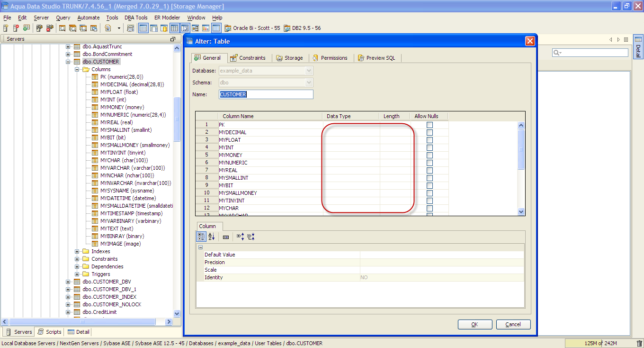Image resolution: width=644 pixels, height=348 pixels.
Task: Click the memory usage bar 125M of 242M
Action: (x=600, y=343)
